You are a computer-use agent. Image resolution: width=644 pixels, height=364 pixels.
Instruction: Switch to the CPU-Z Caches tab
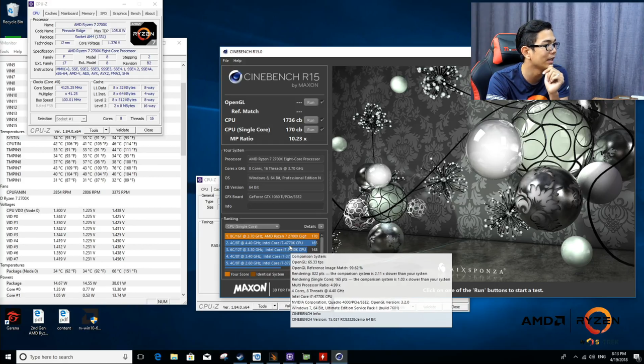(51, 14)
